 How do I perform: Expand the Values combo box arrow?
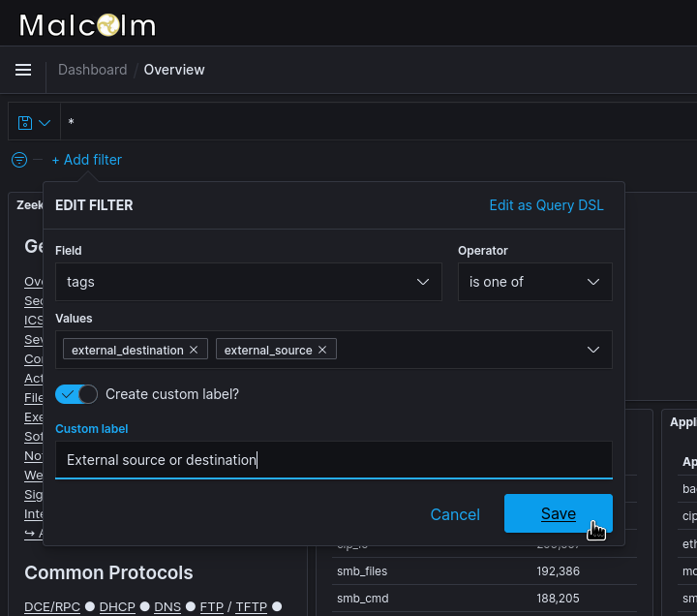pos(593,350)
